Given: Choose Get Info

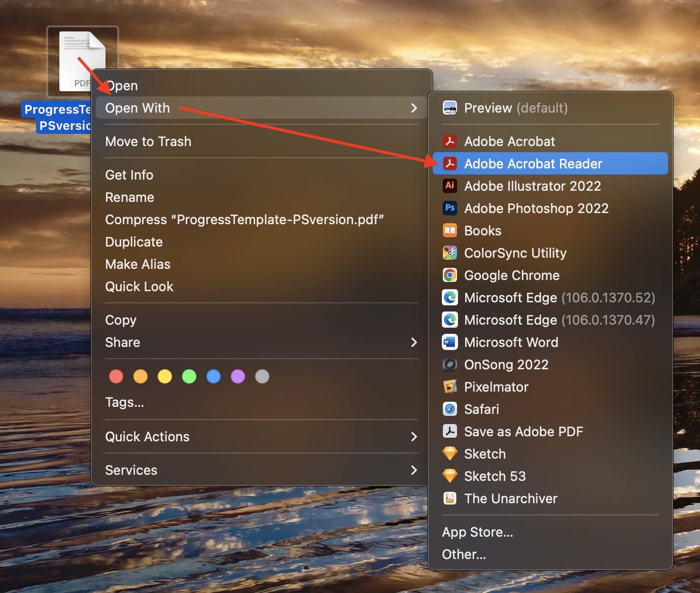Looking at the screenshot, I should pos(262,175).
